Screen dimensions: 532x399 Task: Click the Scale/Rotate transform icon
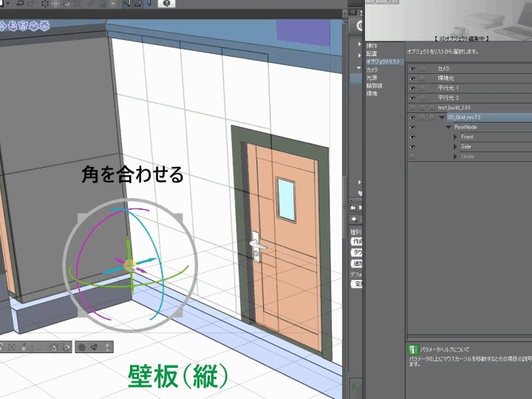pyautogui.click(x=78, y=4)
